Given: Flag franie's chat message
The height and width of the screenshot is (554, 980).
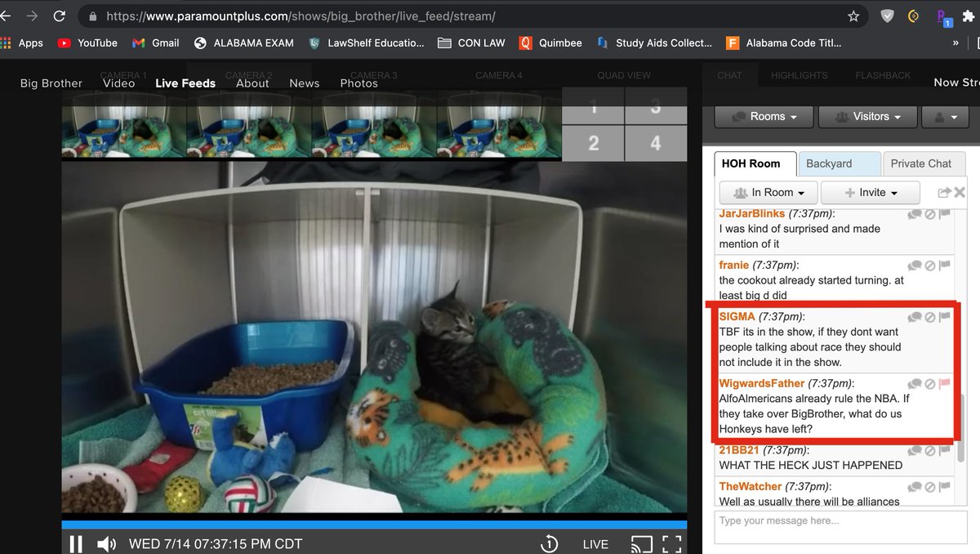Looking at the screenshot, I should click(945, 266).
